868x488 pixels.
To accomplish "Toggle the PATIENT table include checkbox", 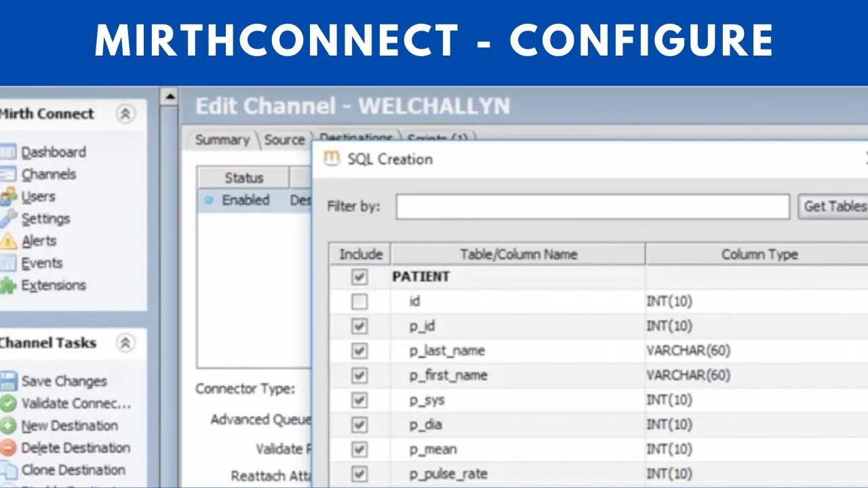I will click(x=360, y=277).
